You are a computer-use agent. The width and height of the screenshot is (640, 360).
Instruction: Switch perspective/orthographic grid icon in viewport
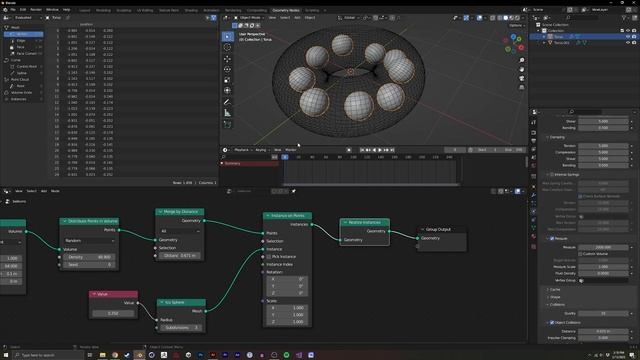pos(522,87)
